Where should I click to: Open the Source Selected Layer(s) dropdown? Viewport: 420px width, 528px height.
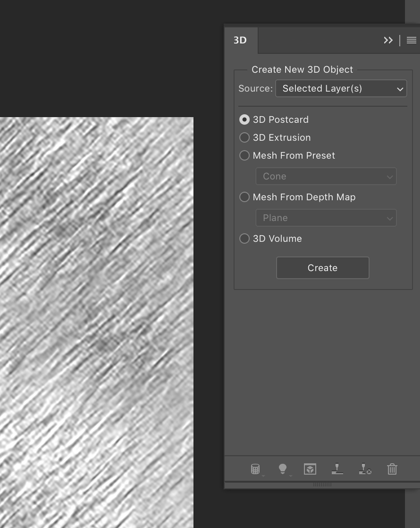(341, 89)
